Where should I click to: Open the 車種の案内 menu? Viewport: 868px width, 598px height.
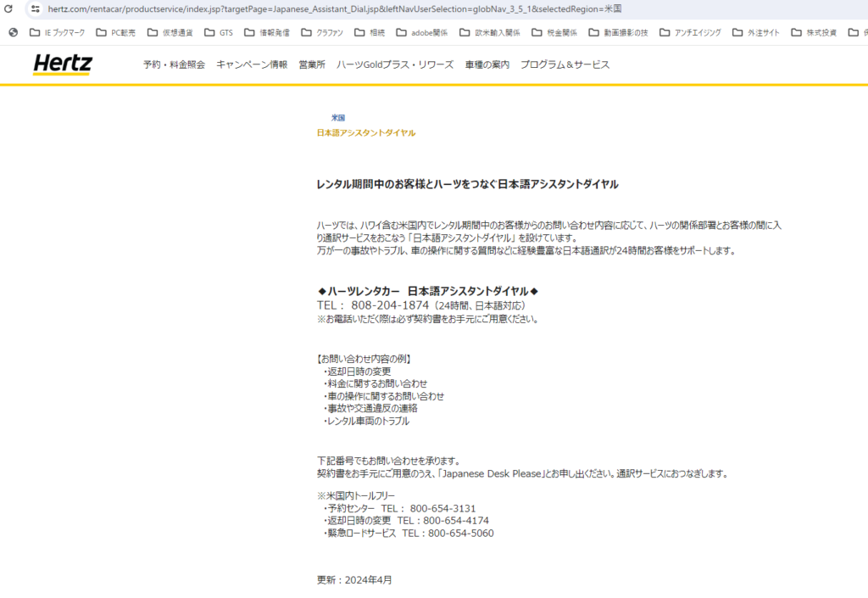pyautogui.click(x=487, y=64)
